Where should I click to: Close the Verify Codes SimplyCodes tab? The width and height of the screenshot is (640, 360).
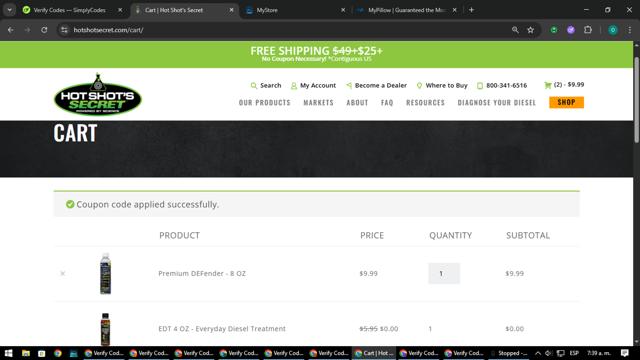120,10
